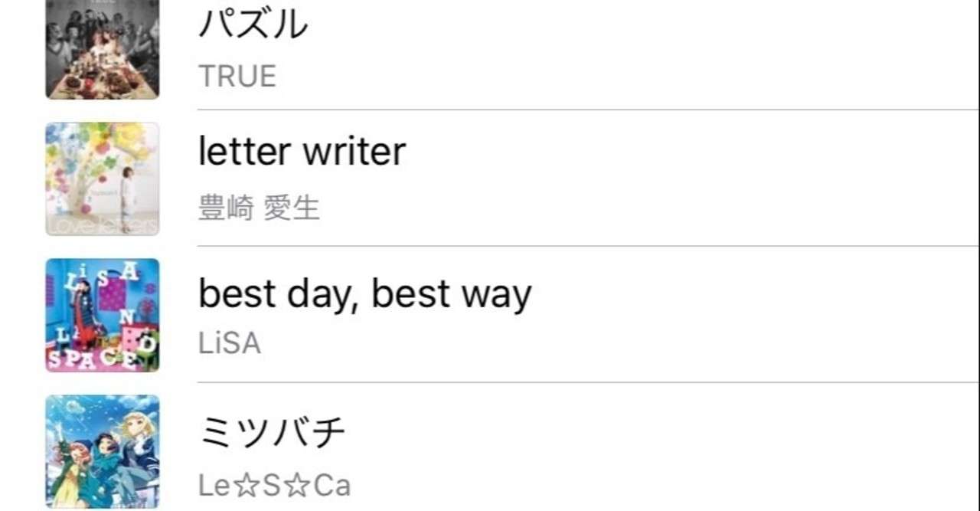Select the Le☆S☆Ca artist label
980x511 pixels.
274,485
